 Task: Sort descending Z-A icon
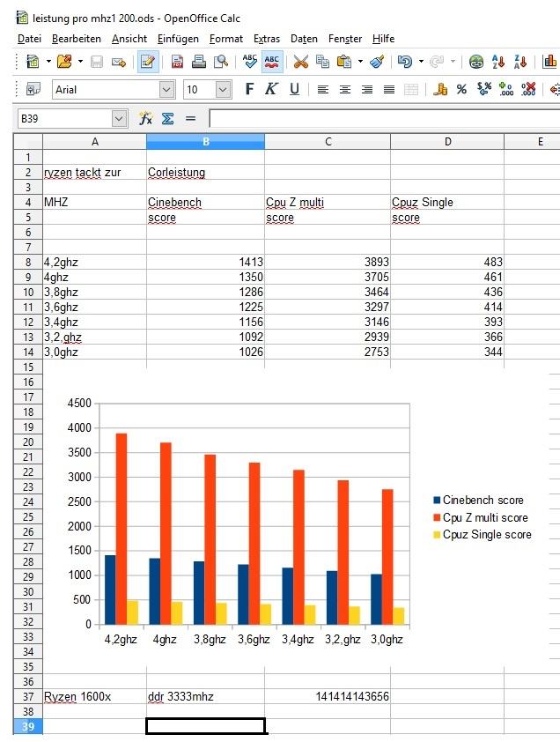click(x=520, y=62)
